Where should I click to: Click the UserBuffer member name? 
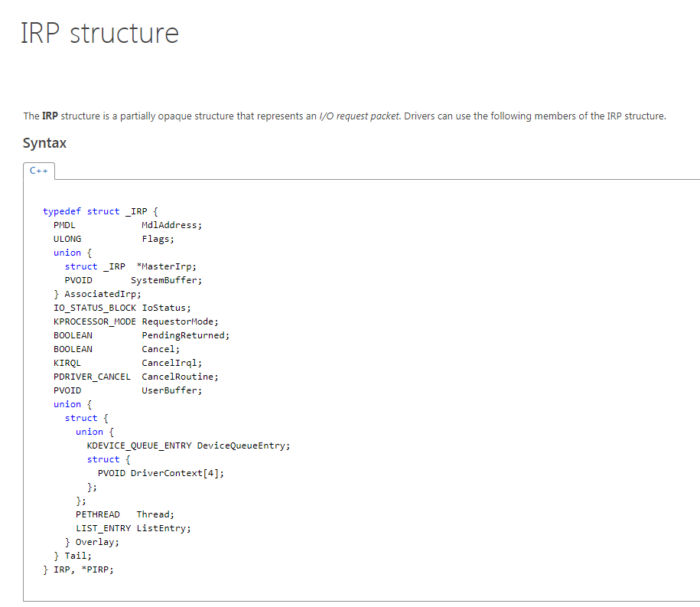click(171, 390)
